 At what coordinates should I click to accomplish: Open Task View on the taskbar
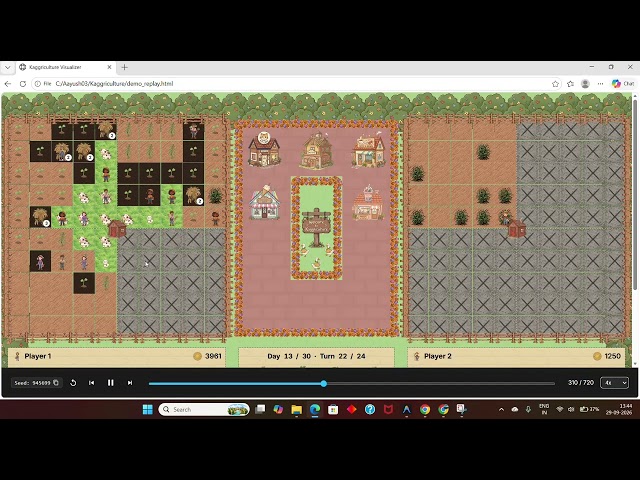pyautogui.click(x=260, y=409)
